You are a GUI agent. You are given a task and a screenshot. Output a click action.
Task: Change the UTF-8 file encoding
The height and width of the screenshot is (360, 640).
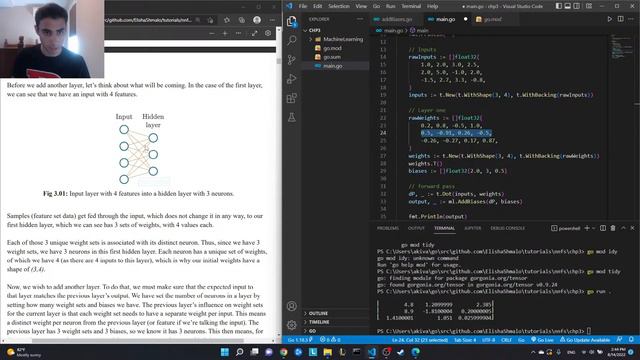pyautogui.click(x=489, y=340)
